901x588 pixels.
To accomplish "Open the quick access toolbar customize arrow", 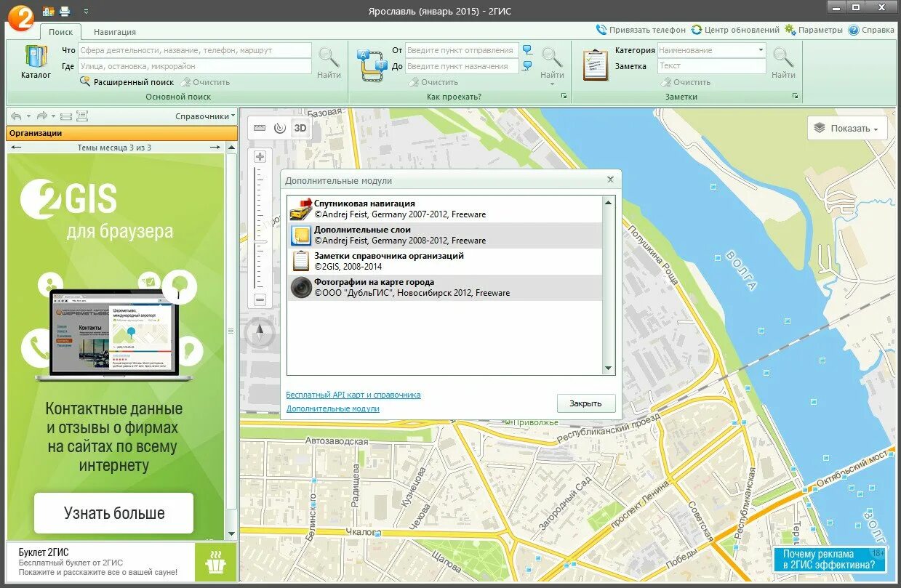I will 87,12.
